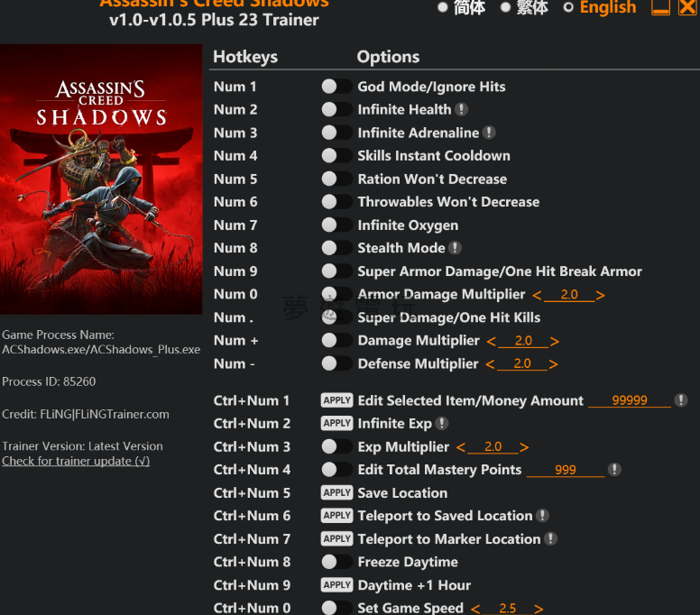
Task: Turn on Stealth Mode
Action: point(336,248)
